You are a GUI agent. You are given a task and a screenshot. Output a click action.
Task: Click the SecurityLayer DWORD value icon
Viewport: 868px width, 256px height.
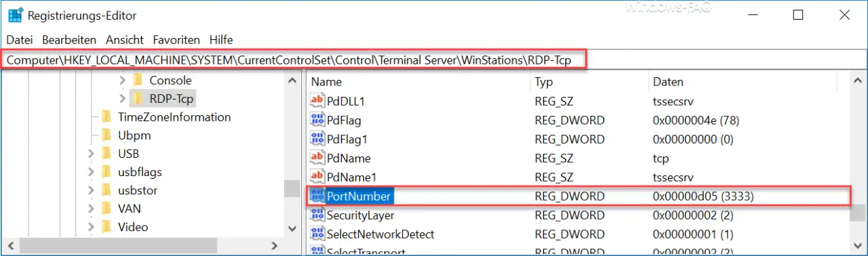pyautogui.click(x=317, y=215)
